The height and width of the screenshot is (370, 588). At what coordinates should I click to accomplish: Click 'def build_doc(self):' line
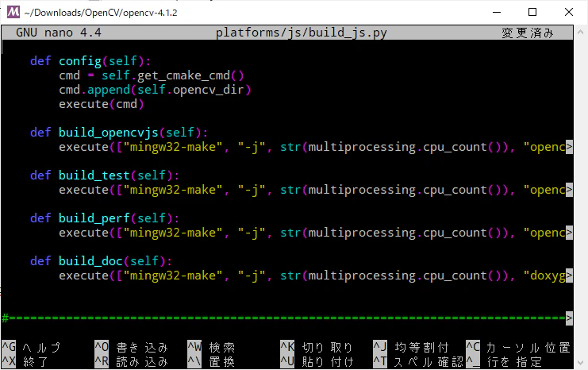[101, 261]
